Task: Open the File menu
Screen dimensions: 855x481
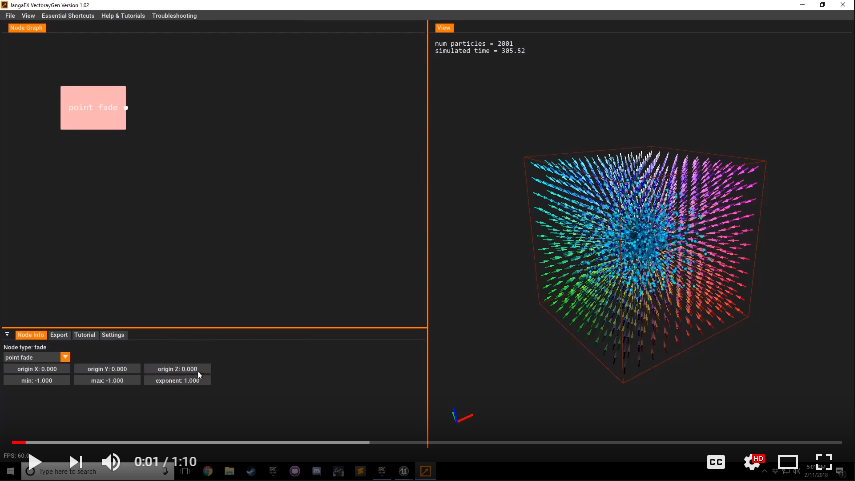Action: [10, 16]
